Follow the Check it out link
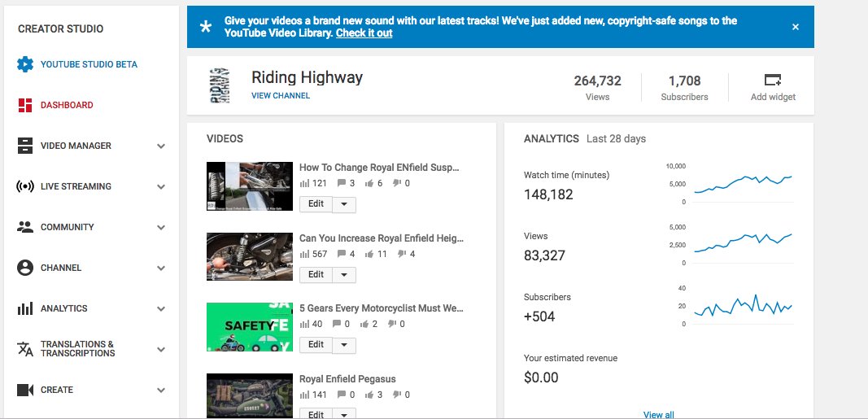The width and height of the screenshot is (868, 419). pos(364,33)
